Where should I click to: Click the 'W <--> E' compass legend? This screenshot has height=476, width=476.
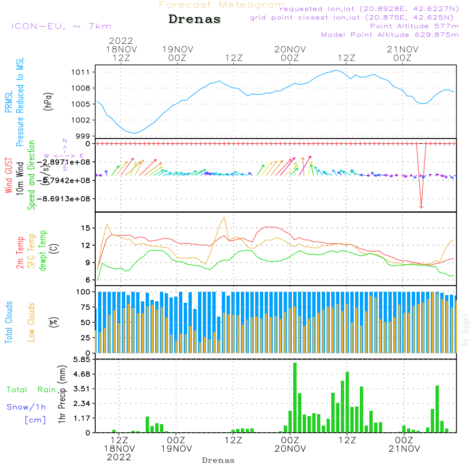(64, 156)
